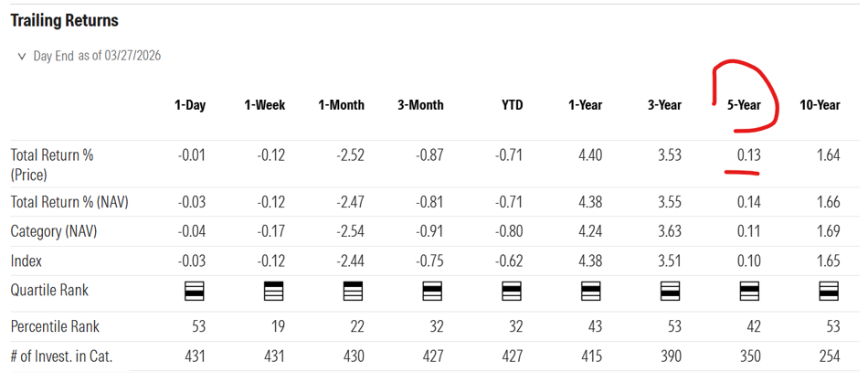Screen dimensions: 868x383
Task: Click the 3-Year quartile rank icon
Action: tap(671, 292)
